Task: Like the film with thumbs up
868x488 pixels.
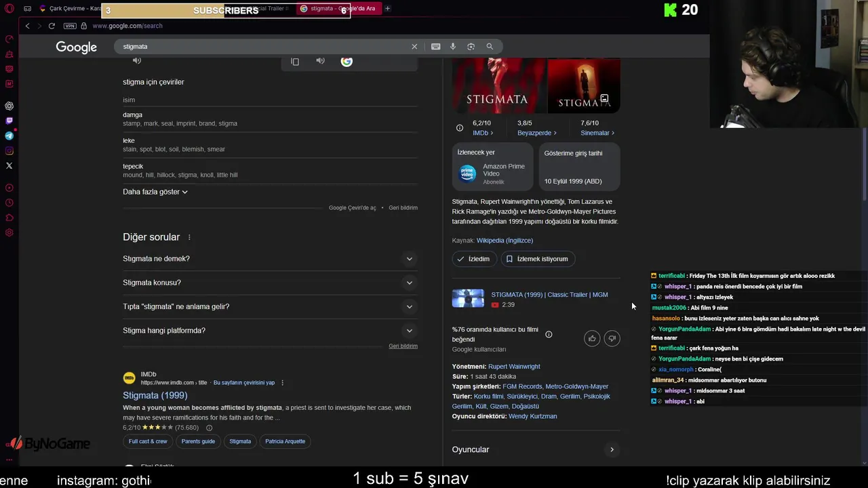Action: (x=592, y=338)
